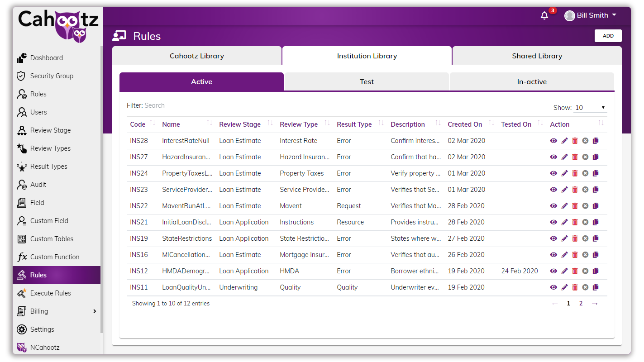644x362 pixels.
Task: Click the ADD button
Action: click(608, 36)
